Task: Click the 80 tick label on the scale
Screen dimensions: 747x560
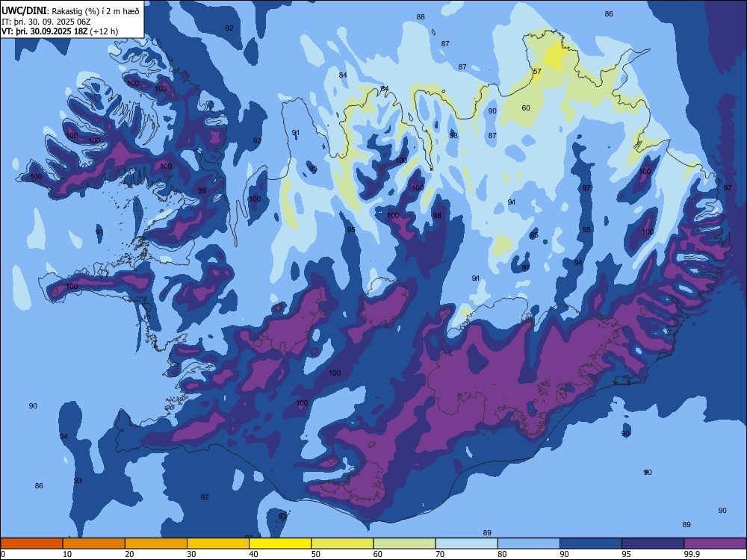Action: click(502, 554)
